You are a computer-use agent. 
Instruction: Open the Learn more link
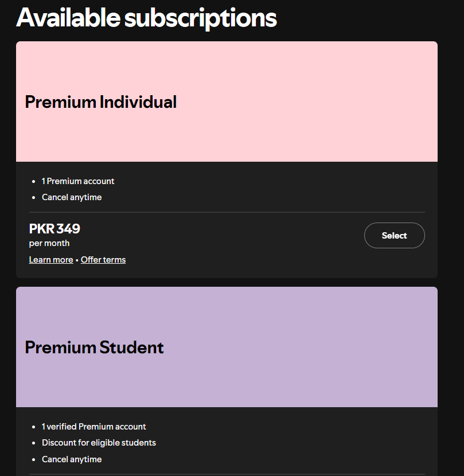51,260
